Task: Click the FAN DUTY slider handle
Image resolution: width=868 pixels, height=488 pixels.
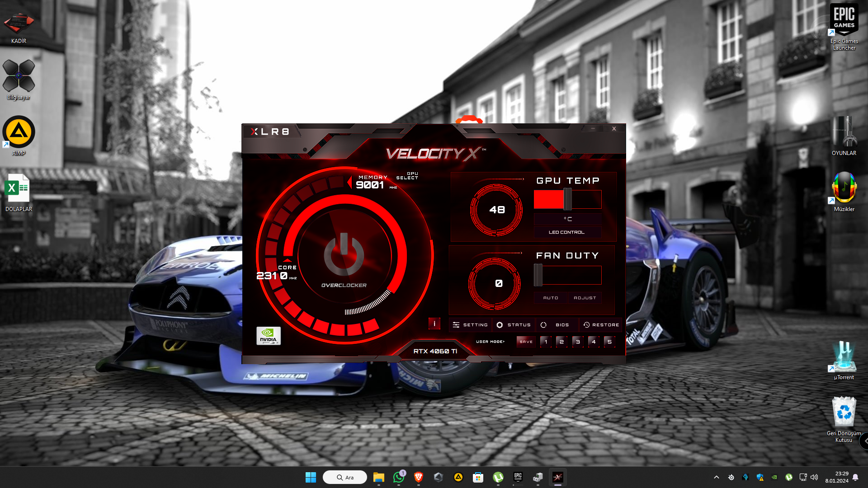Action: coord(538,275)
